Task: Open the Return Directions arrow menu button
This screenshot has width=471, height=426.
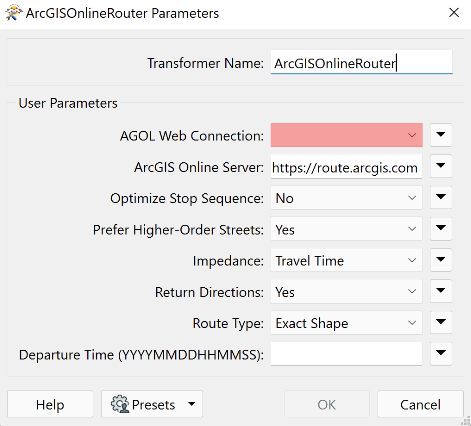Action: pyautogui.click(x=441, y=291)
